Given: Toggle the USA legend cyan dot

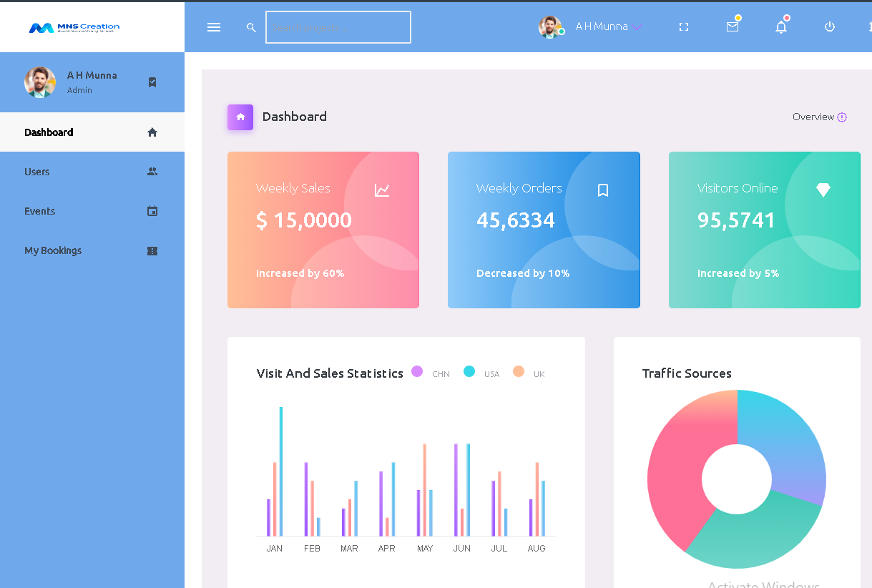Looking at the screenshot, I should tap(469, 371).
